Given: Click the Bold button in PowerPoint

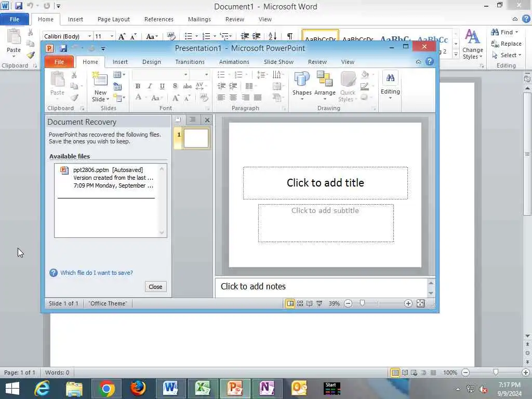Looking at the screenshot, I should (137, 86).
